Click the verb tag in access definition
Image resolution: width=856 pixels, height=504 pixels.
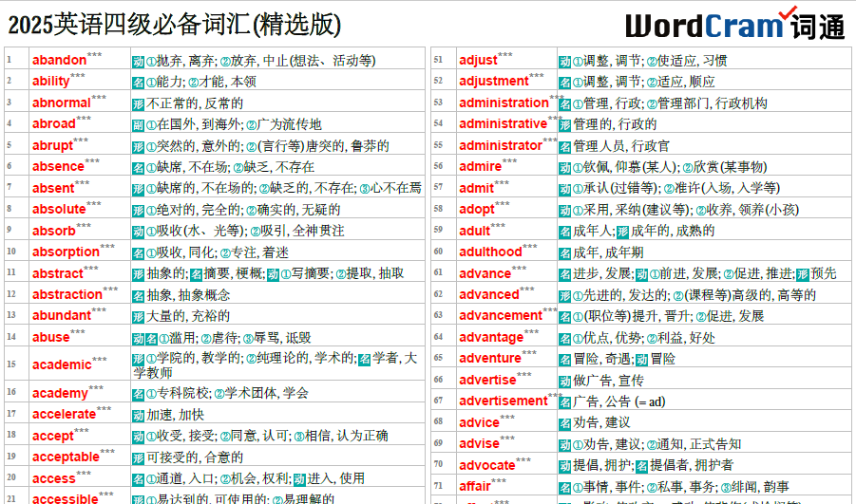tap(299, 479)
